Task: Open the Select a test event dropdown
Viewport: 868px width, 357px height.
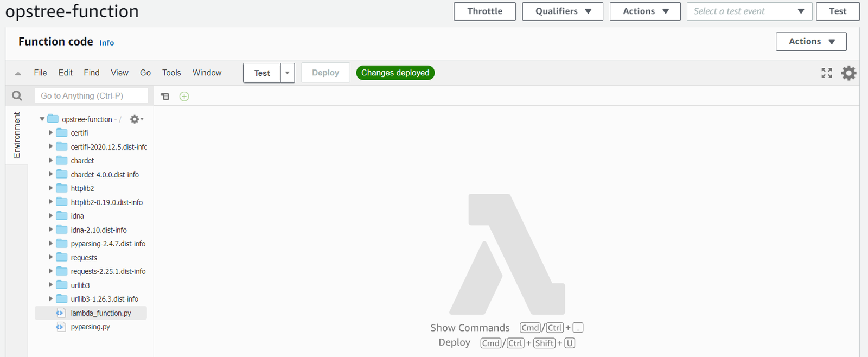Action: point(749,11)
